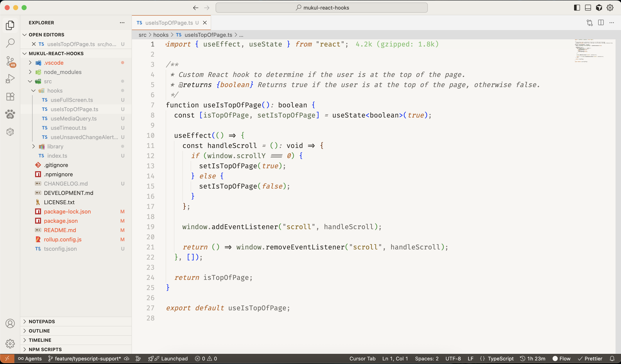The width and height of the screenshot is (621, 364).
Task: Open settings gear in the title bar
Action: click(610, 8)
